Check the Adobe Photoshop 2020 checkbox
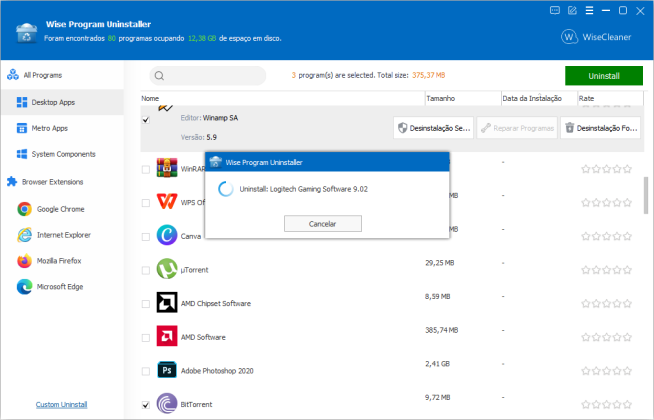Image resolution: width=654 pixels, height=420 pixels. (146, 371)
